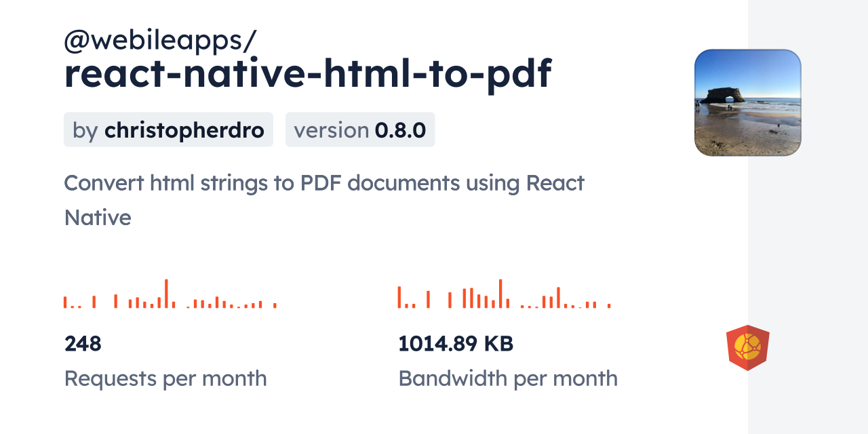Open the react-native-html-to-pdf package title
The width and height of the screenshot is (868, 434).
point(308,74)
